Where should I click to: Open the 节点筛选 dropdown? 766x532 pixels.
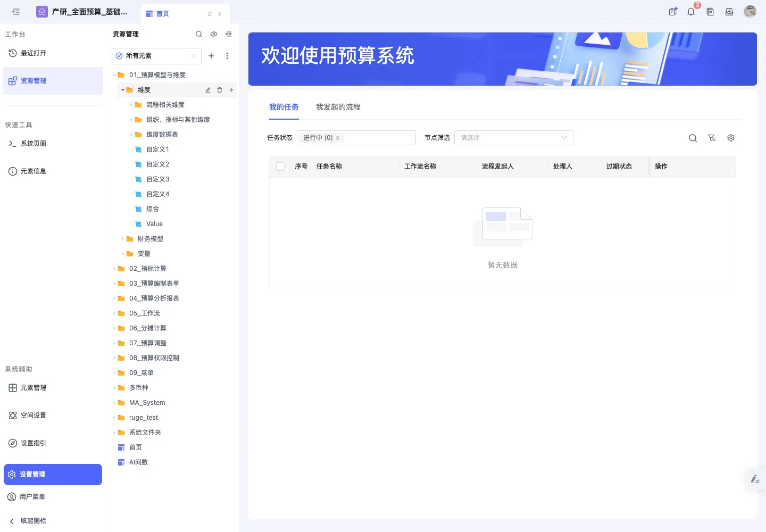tap(514, 138)
